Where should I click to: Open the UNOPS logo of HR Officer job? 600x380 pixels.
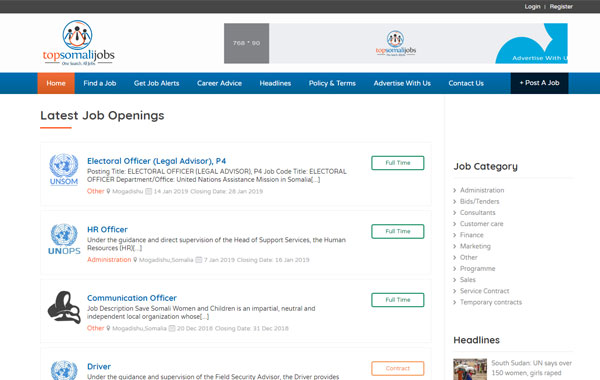[64, 239]
